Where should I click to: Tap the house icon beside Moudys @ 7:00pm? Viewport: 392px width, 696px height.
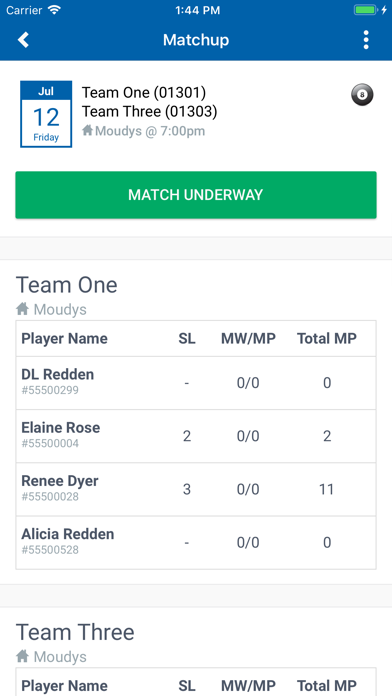pos(87,130)
